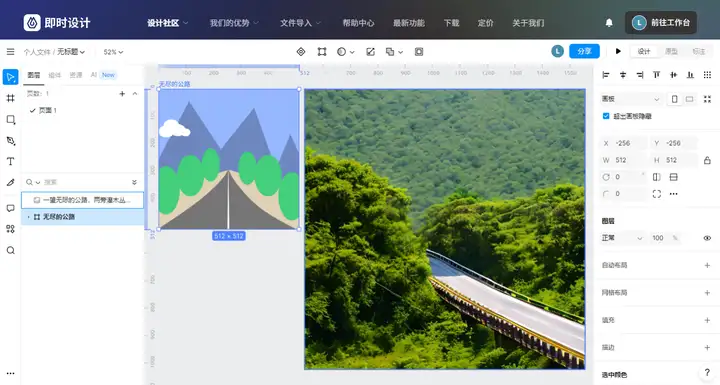The image size is (720, 385).
Task: Toggle the aspect ratio lock
Action: click(x=707, y=160)
